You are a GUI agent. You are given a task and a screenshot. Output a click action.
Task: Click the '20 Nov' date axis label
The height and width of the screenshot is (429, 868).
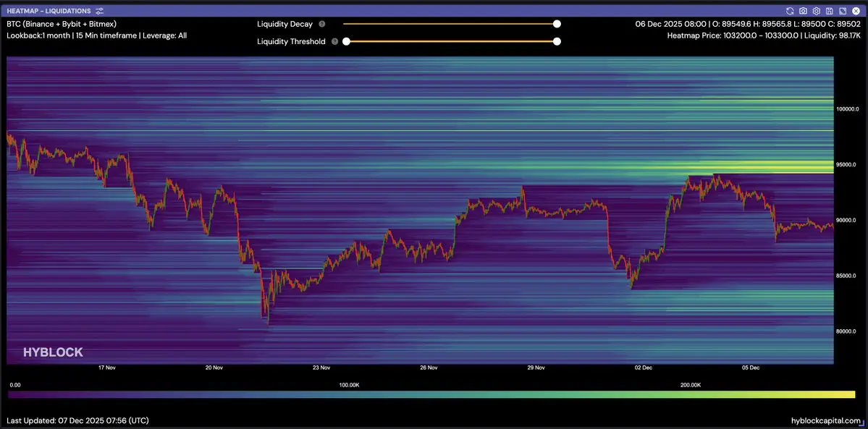(214, 368)
